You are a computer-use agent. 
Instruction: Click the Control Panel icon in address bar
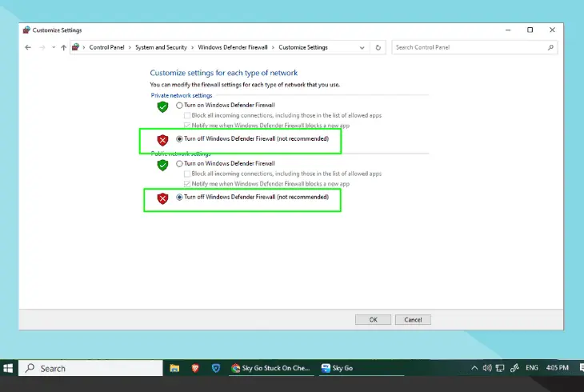point(76,47)
